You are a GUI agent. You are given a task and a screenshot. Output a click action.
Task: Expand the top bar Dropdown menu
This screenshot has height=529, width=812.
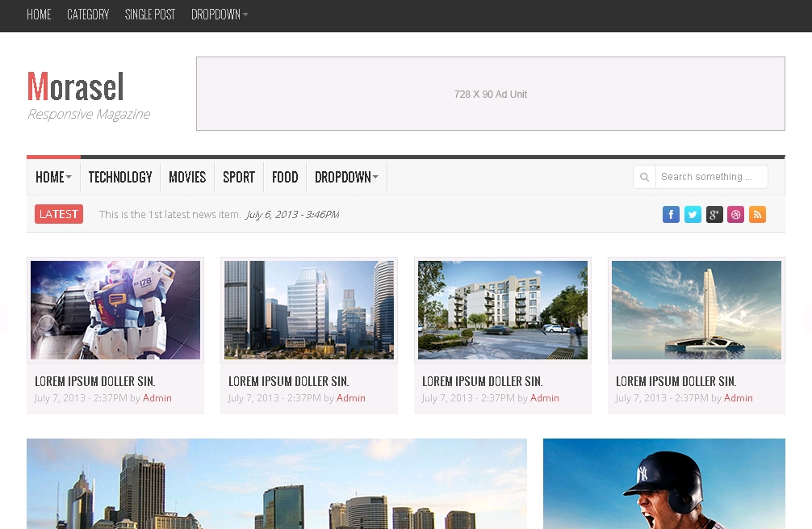(220, 15)
